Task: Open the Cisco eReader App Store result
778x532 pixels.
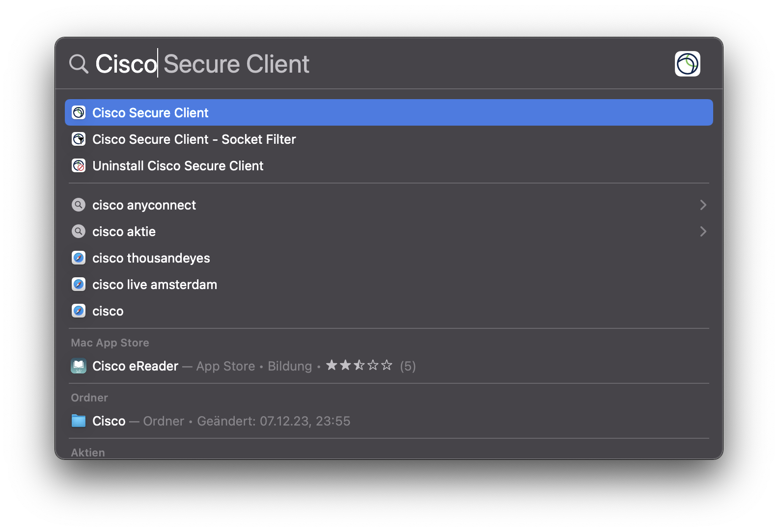Action: click(x=136, y=366)
